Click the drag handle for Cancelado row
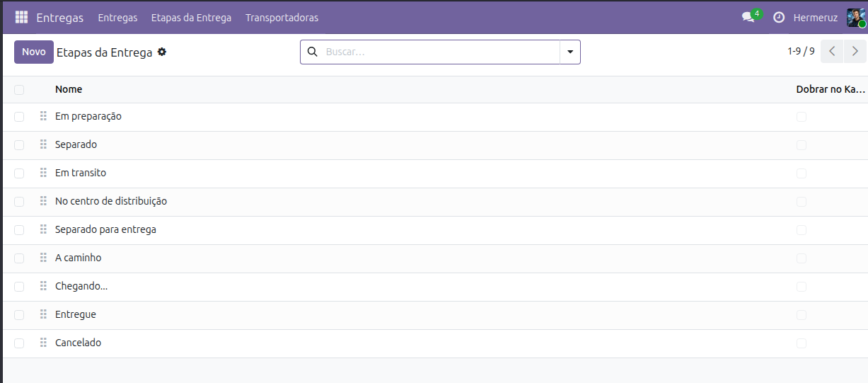This screenshot has width=868, height=383. coord(43,343)
